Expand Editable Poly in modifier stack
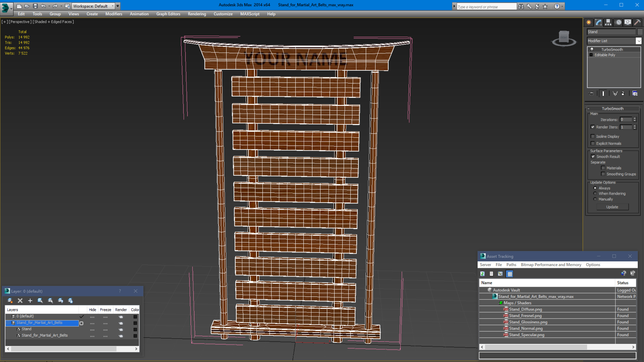This screenshot has width=644, height=362. coord(591,55)
